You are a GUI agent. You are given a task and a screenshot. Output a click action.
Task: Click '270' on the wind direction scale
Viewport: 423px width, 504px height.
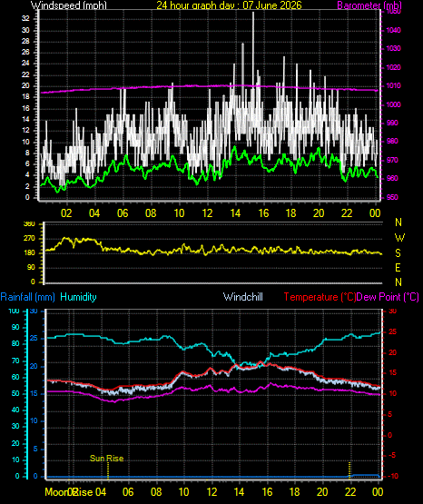(x=30, y=239)
